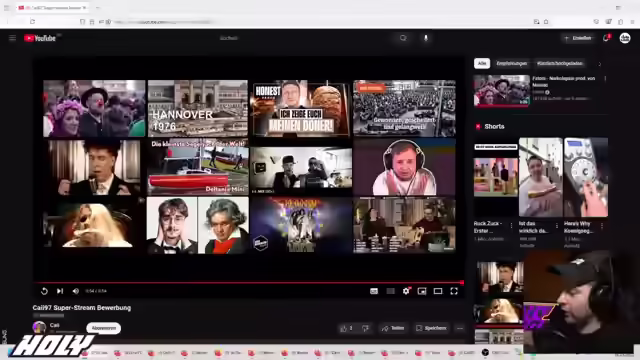This screenshot has height=360, width=640.
Task: Open the notifications bell
Action: tap(606, 38)
